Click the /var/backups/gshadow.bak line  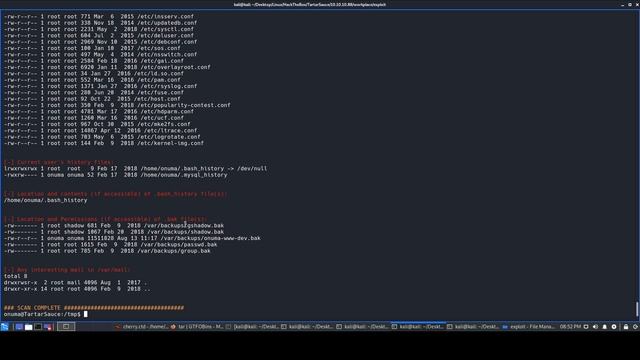[x=114, y=225]
